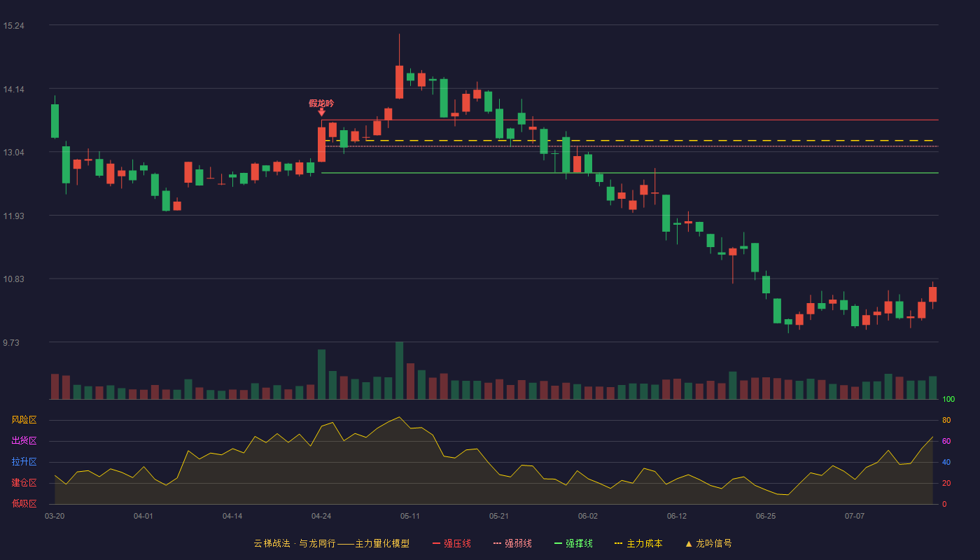Click the 15.24 price axis label

click(x=13, y=26)
